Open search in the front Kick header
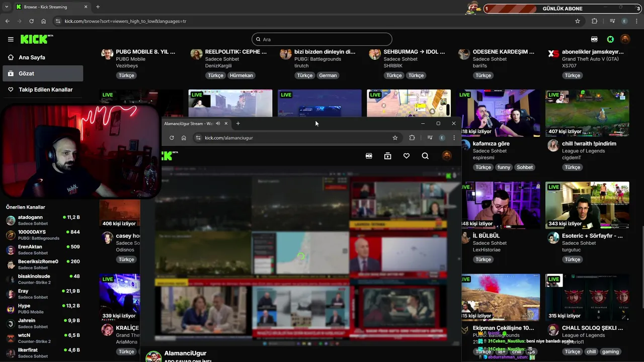Viewport: 644px width, 362px height. point(425,156)
